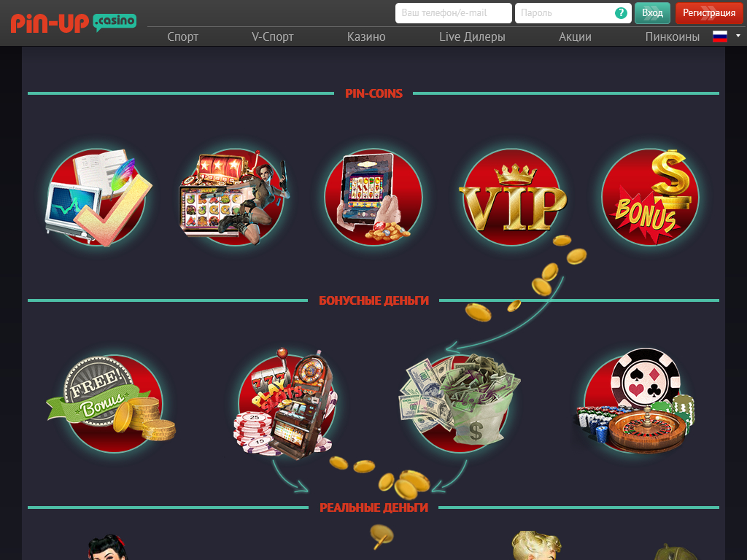Select the roulette and poker chip icon
This screenshot has width=747, height=560.
pos(635,401)
